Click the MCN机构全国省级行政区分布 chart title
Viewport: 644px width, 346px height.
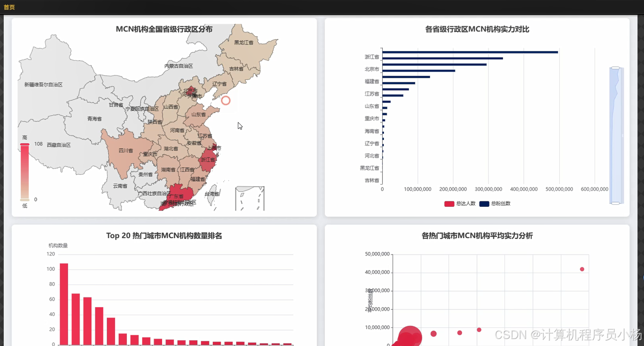click(x=164, y=29)
